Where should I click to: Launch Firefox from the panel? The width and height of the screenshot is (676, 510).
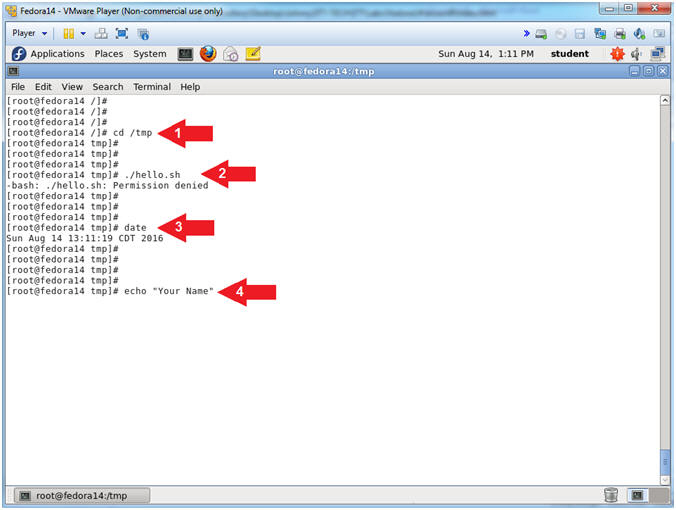click(208, 54)
